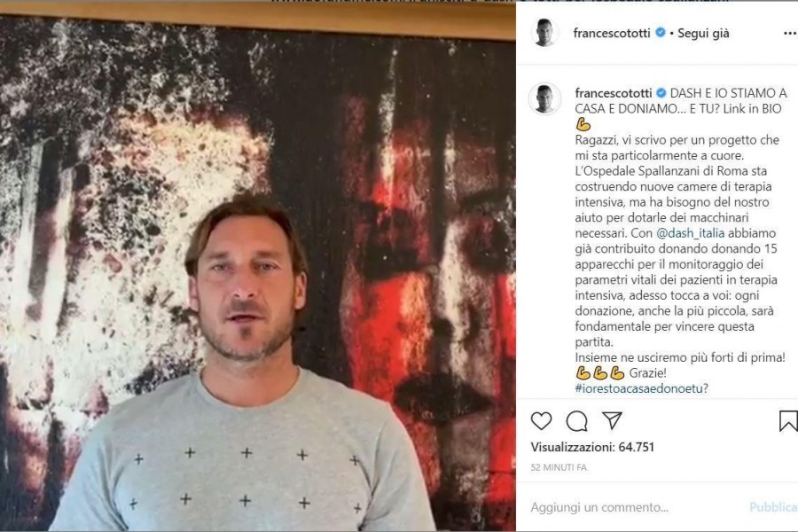
Task: Like the post with the heart icon
Action: tap(541, 420)
